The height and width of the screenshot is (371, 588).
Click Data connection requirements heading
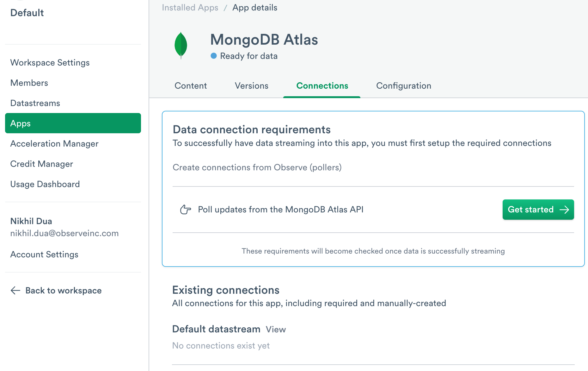pos(252,129)
